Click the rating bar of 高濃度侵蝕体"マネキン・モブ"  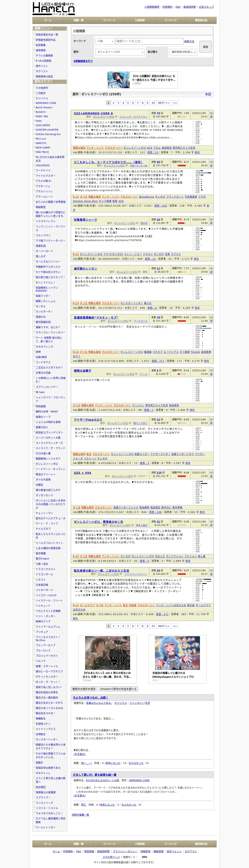[x=182, y=321]
